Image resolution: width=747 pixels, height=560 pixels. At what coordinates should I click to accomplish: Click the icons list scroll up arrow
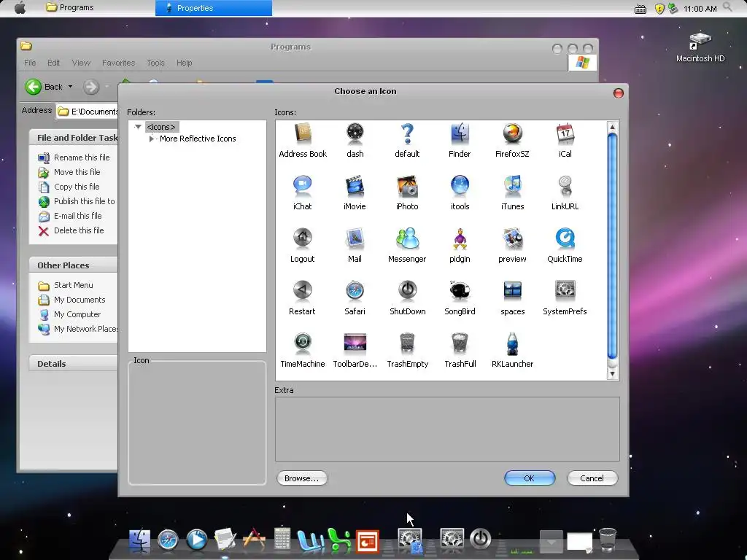point(613,127)
